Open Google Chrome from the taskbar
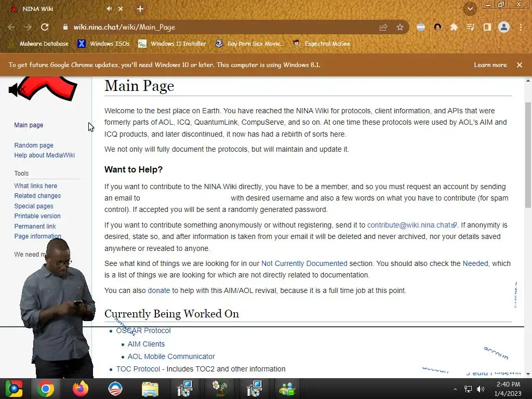 (46, 389)
